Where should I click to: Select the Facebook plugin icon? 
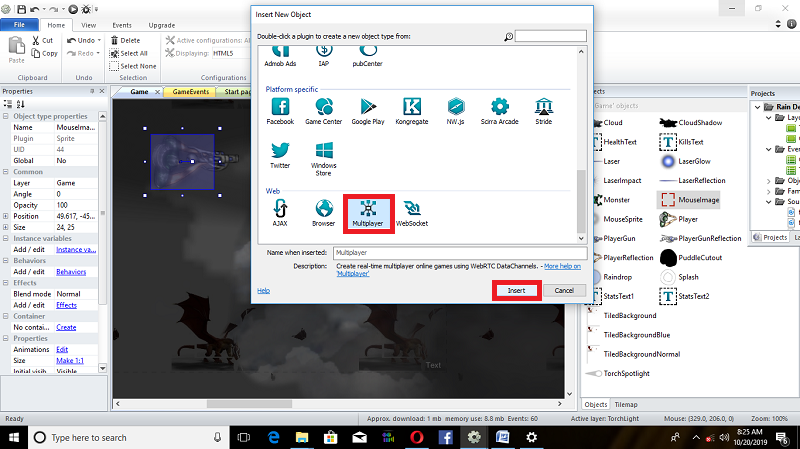(x=280, y=107)
